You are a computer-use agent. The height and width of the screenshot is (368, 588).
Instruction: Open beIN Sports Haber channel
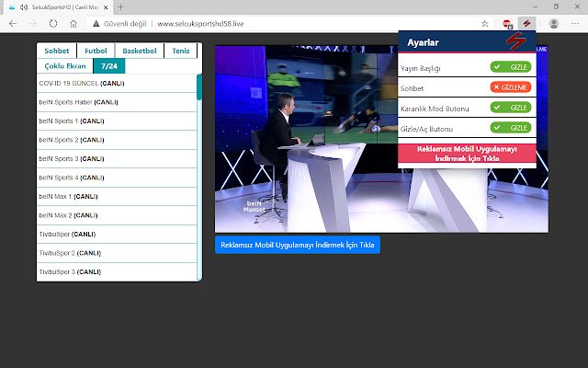coord(117,102)
